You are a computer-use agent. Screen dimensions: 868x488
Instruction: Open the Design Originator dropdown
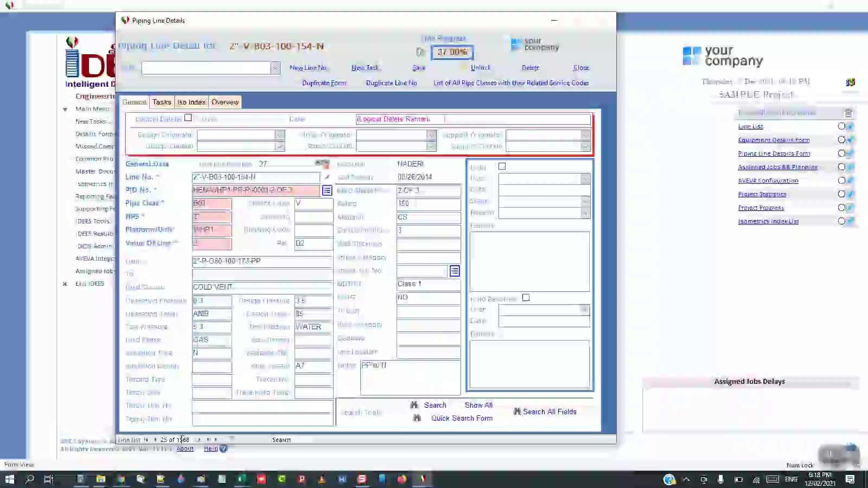[279, 134]
